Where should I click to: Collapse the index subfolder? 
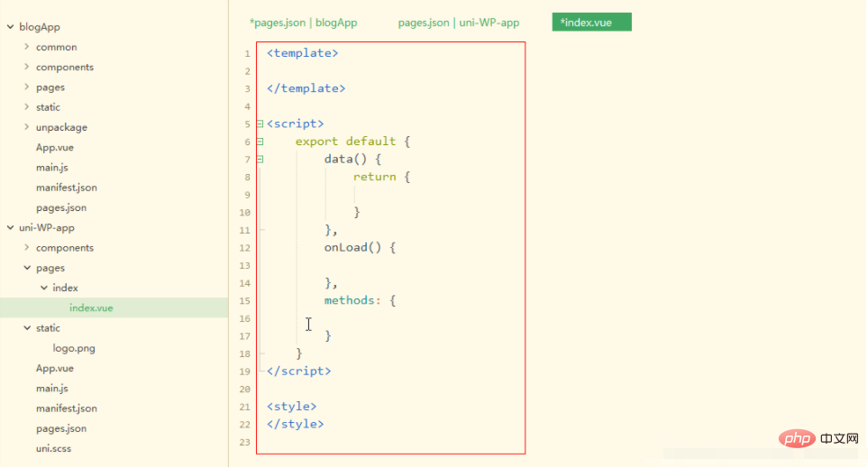[44, 288]
